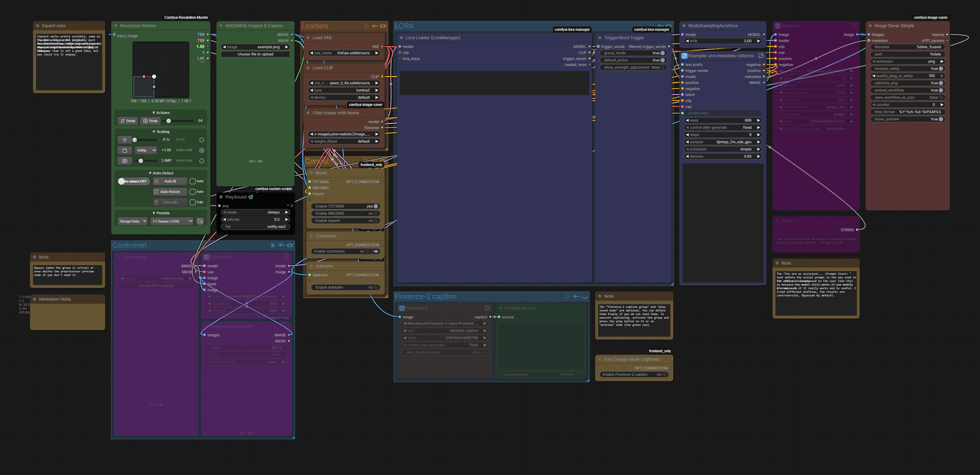Screen dimensions: 980x475
Task: Click the manage presets folder icon
Action: pyautogui.click(x=200, y=221)
